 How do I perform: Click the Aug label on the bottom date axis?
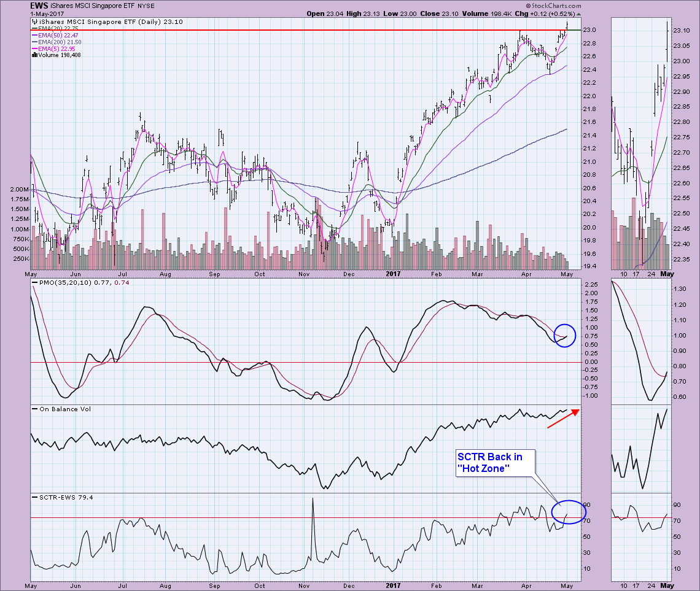[x=165, y=585]
